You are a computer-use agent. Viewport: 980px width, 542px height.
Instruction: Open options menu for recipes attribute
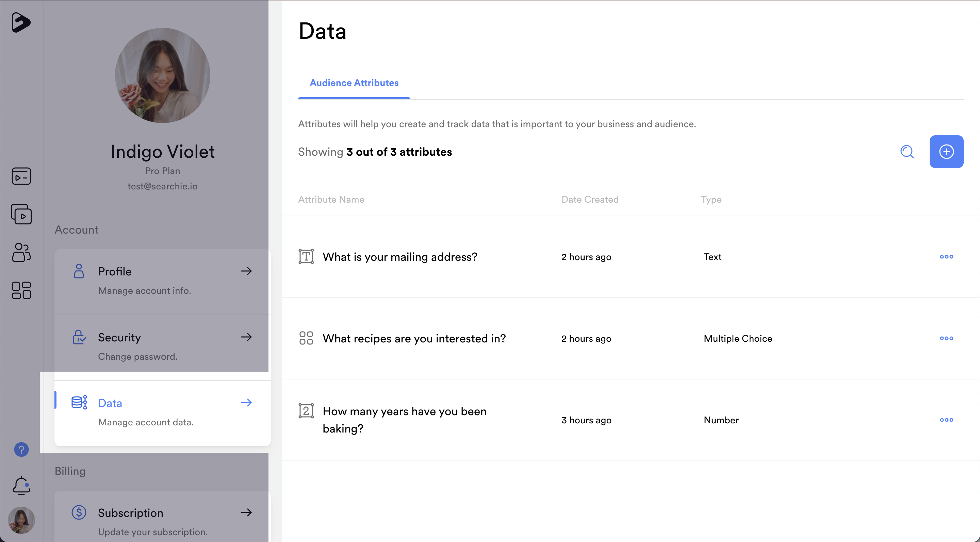tap(946, 338)
